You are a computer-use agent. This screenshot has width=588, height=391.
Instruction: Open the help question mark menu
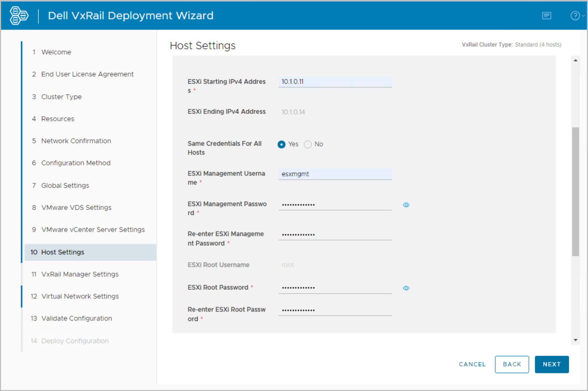click(x=575, y=16)
